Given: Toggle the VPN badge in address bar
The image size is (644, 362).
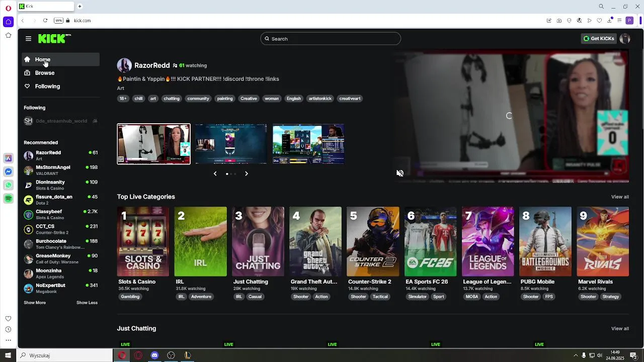Looking at the screenshot, I should pyautogui.click(x=58, y=21).
